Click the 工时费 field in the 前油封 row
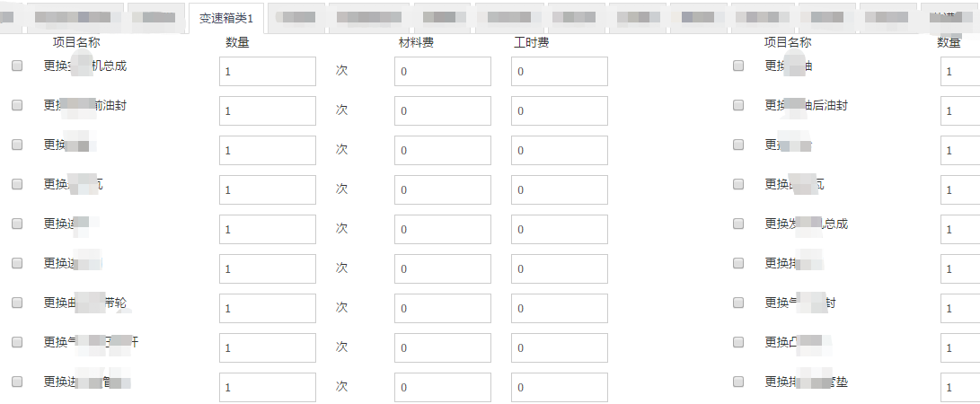980x404 pixels. coord(559,111)
